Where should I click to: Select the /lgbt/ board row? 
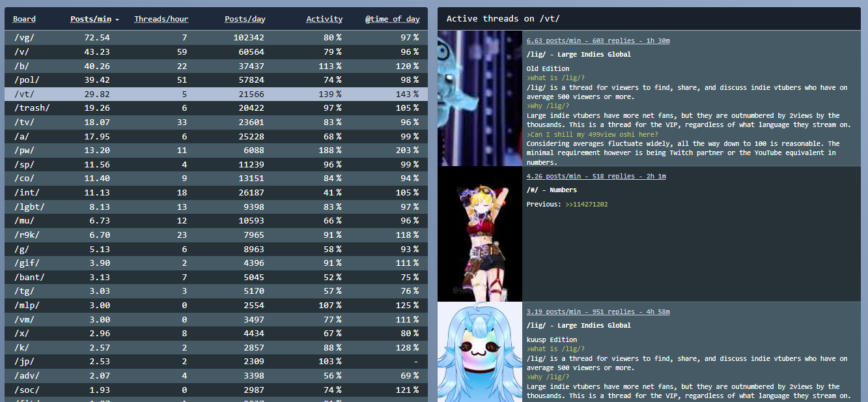pos(216,207)
